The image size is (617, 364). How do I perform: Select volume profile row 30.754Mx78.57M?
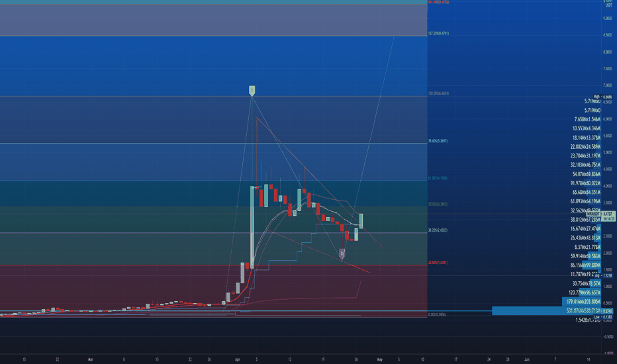pyautogui.click(x=587, y=284)
